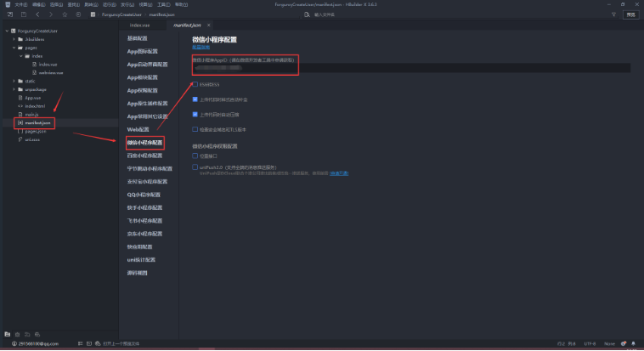644x351 pixels.
Task: Click the filter funnel icon
Action: click(x=613, y=14)
